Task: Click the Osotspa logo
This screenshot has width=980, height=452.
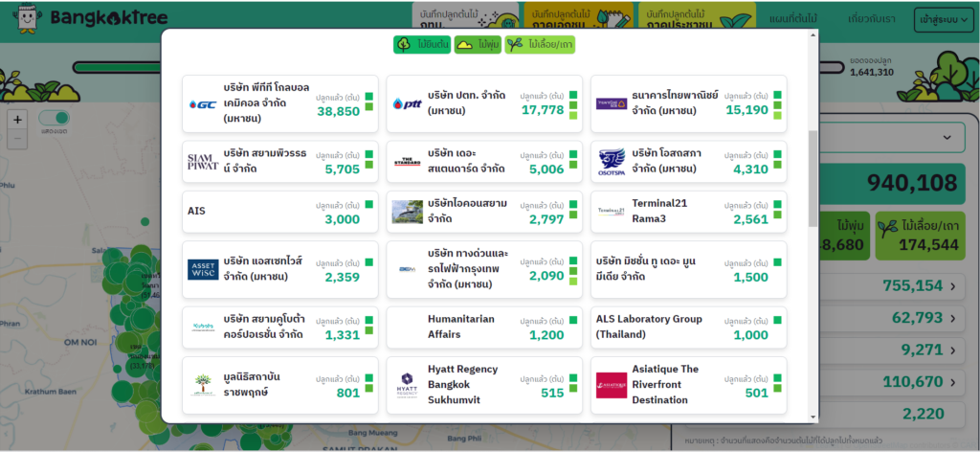Action: [612, 162]
